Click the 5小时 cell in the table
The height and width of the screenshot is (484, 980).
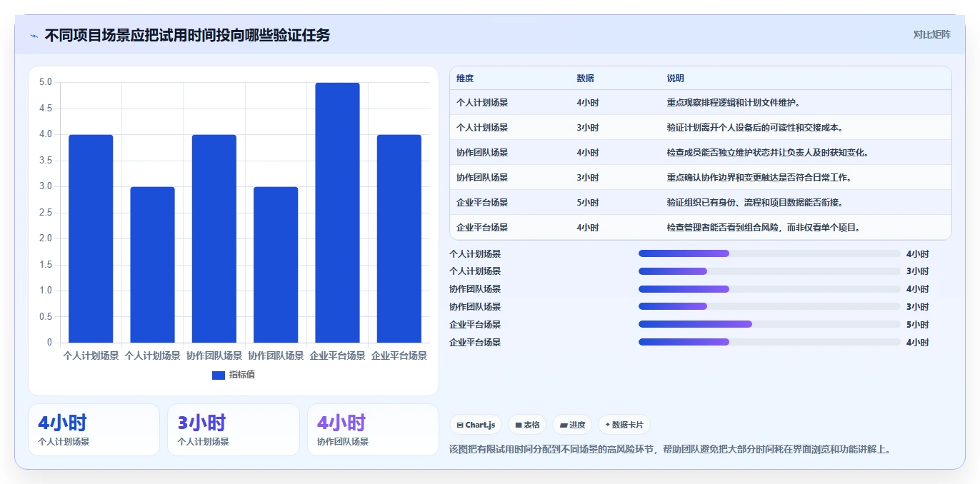point(587,203)
